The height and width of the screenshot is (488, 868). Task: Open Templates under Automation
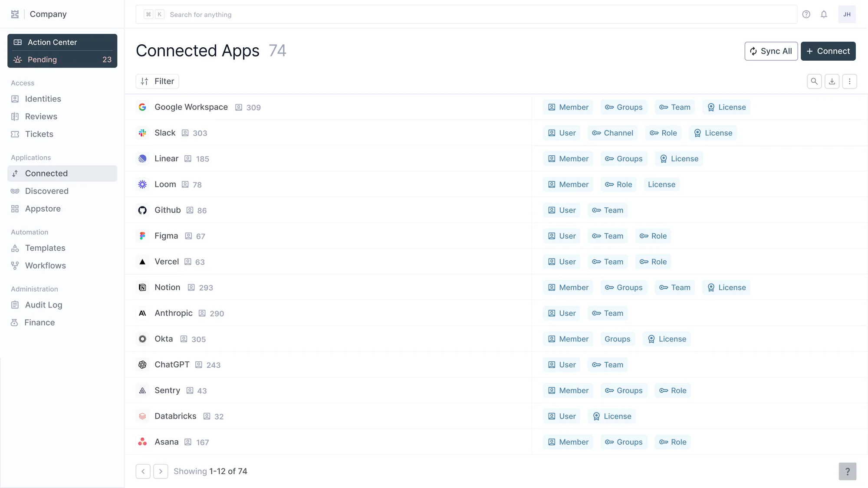[x=62, y=248]
